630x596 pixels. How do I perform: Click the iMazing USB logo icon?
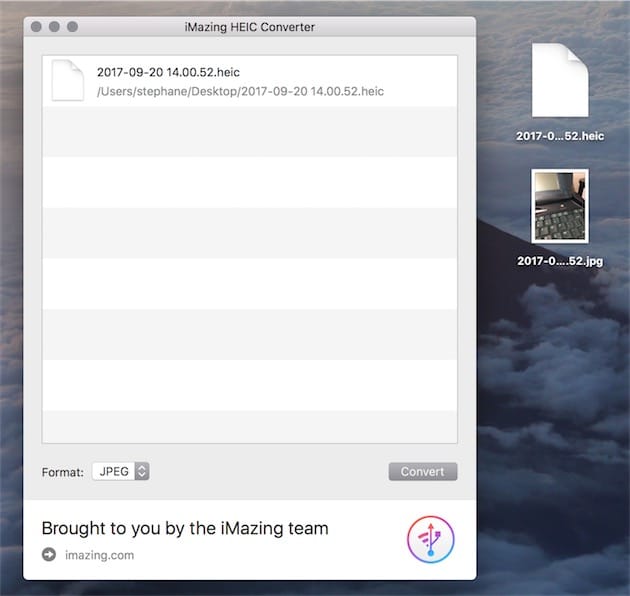[x=431, y=539]
